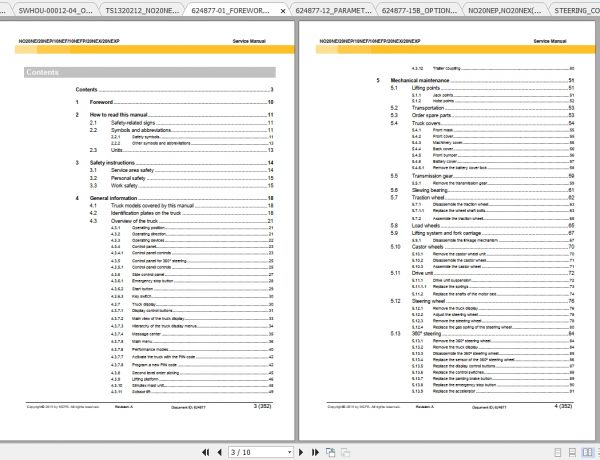Screen dimensions: 600x460
Task: Switch to single page view
Action: (x=558, y=452)
